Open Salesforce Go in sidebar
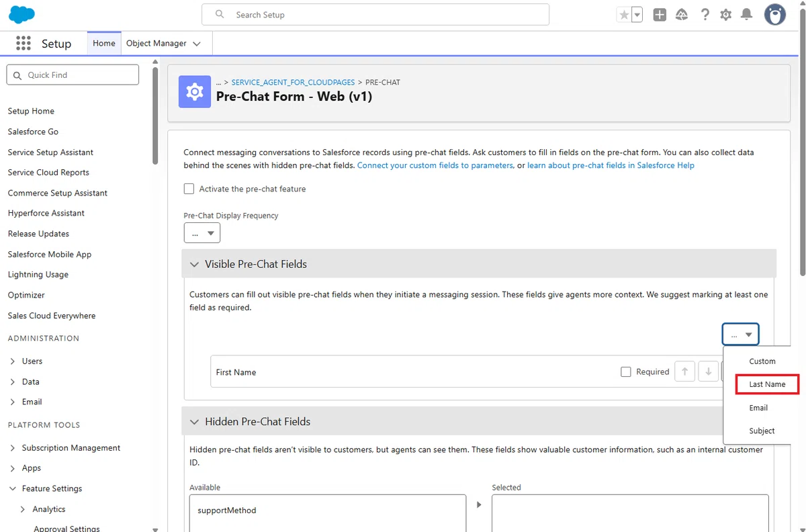This screenshot has height=532, width=806. tap(33, 132)
